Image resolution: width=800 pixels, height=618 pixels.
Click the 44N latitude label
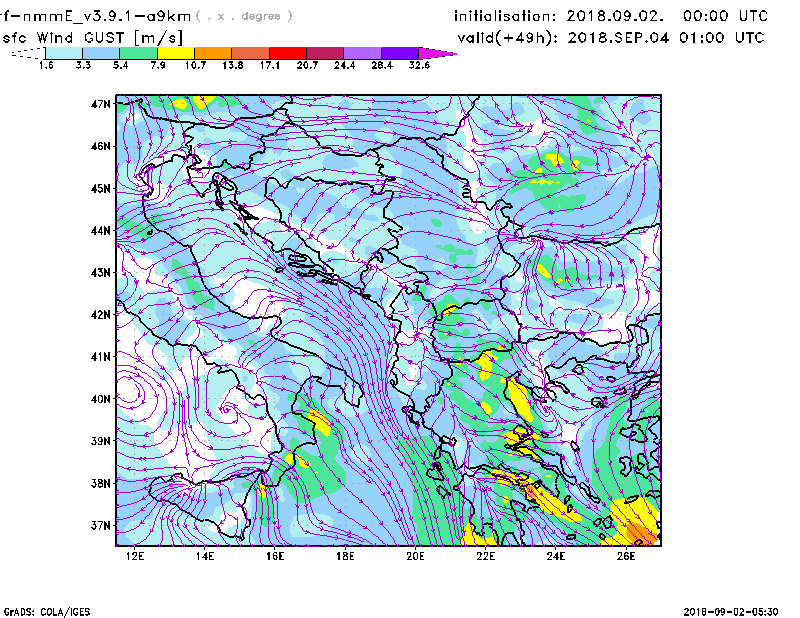(101, 231)
